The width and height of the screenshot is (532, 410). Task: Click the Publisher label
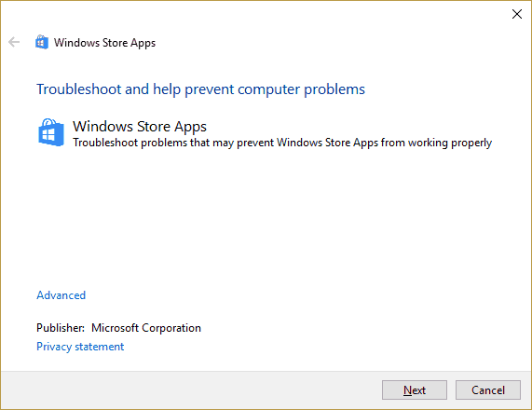[61, 328]
